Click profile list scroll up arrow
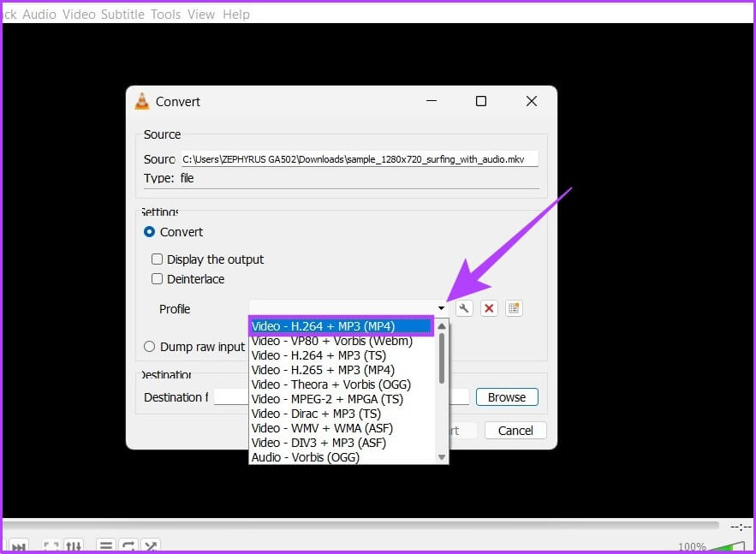 coord(442,326)
